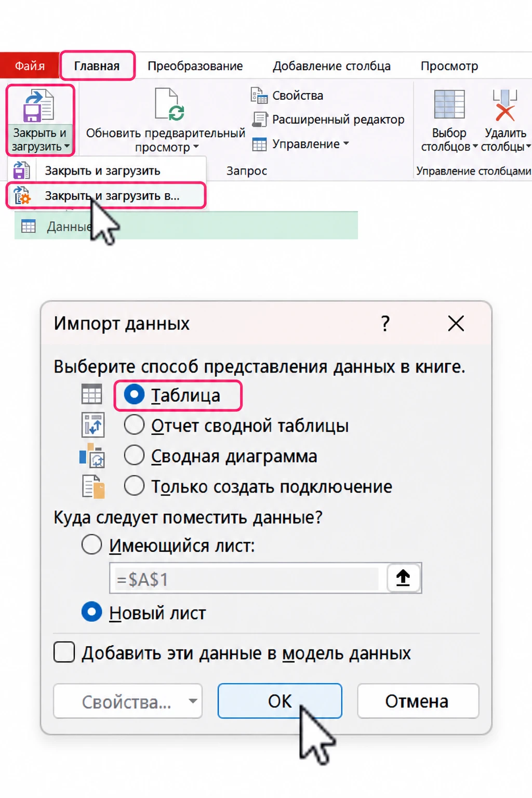Choose Имеющийся лист as destination
This screenshot has width=532, height=798.
92,545
